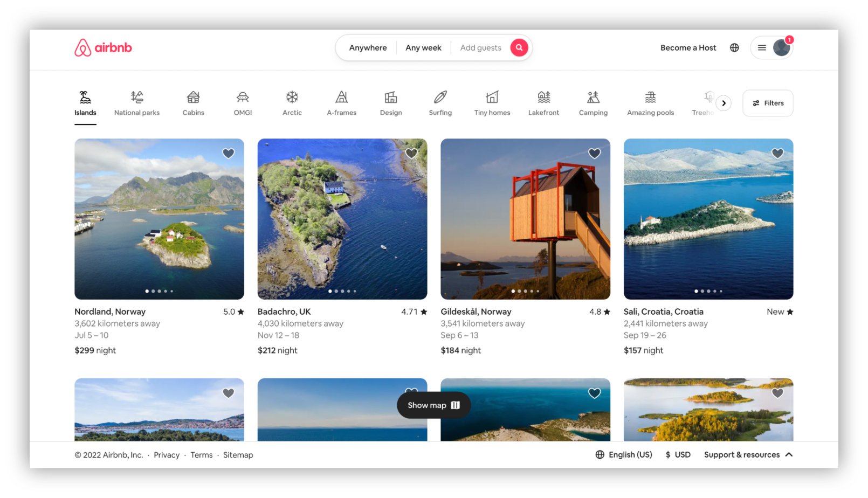Click the red search magnifier button
868x498 pixels.
[519, 47]
